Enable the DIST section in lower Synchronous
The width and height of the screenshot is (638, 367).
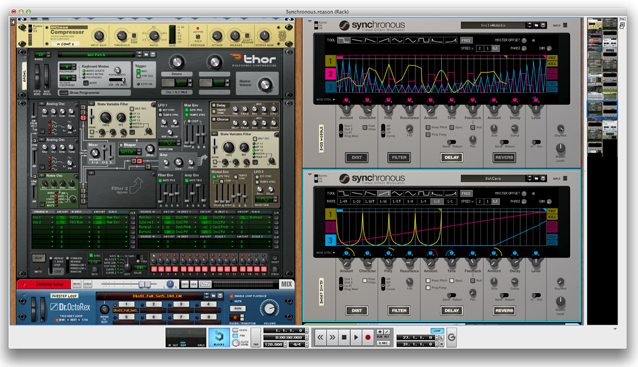point(357,310)
